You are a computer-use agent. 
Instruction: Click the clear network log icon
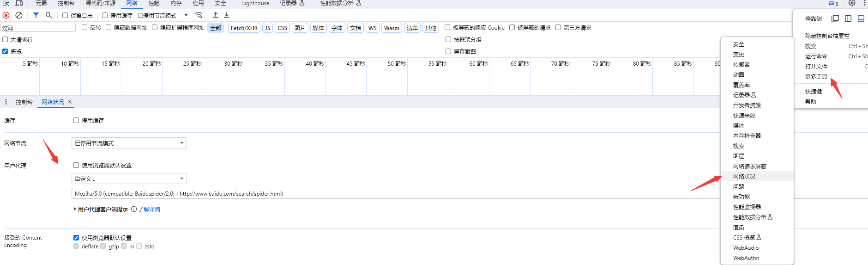tap(19, 15)
